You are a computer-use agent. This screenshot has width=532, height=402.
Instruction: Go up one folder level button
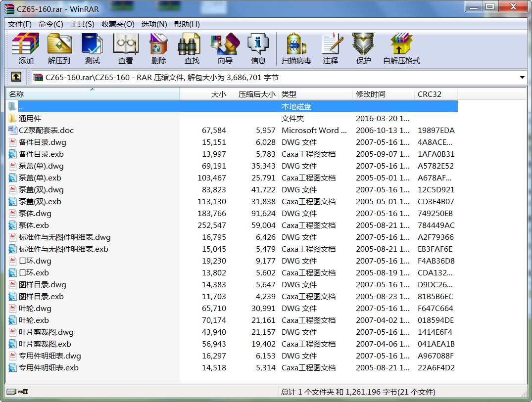16,77
